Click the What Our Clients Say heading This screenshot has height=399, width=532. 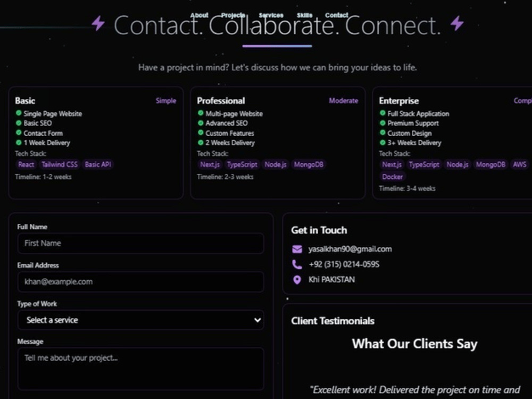click(414, 344)
